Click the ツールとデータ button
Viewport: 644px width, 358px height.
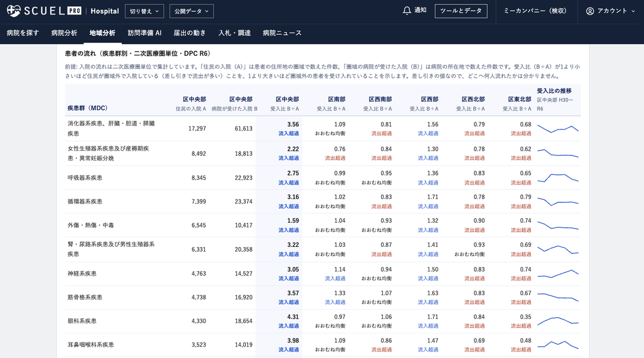461,11
